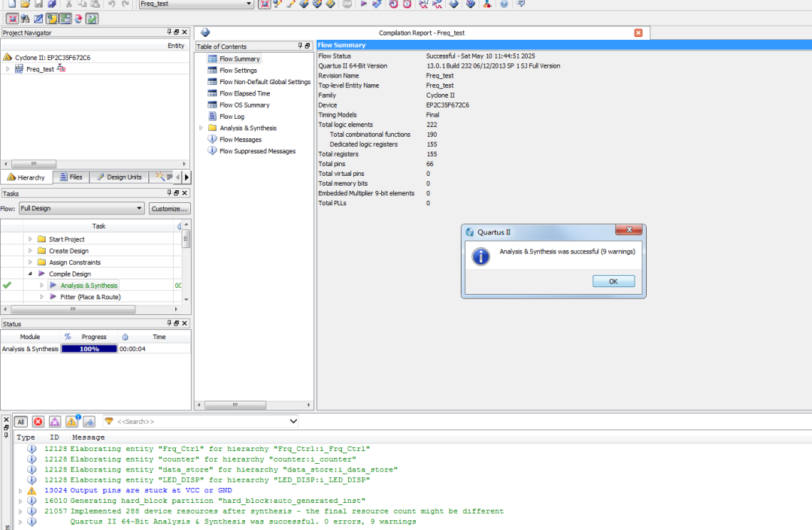The height and width of the screenshot is (530, 812).
Task: Toggle the All messages filter button
Action: tap(21, 422)
